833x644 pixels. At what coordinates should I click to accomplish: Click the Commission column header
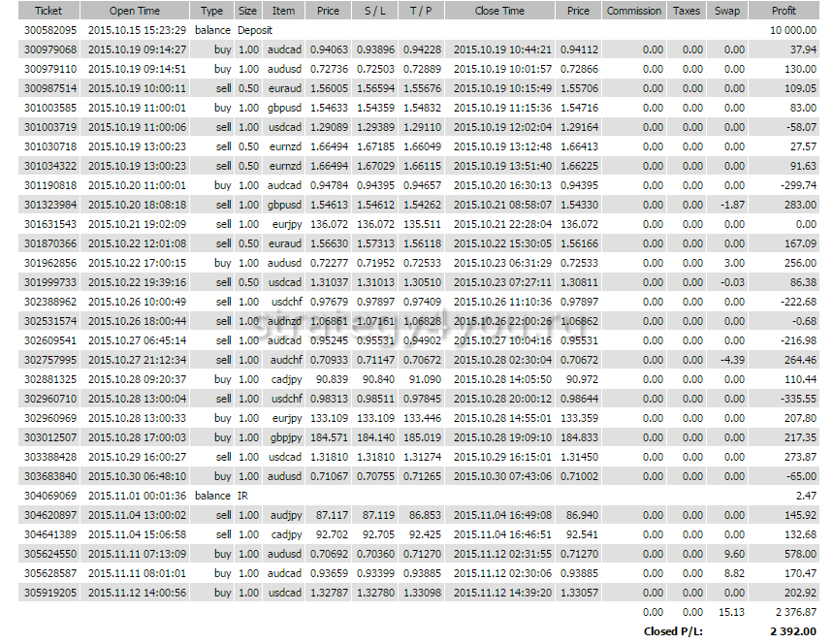point(633,11)
